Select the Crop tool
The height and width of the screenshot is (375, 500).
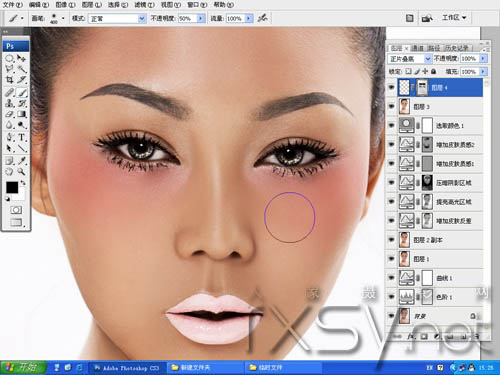tap(10, 80)
